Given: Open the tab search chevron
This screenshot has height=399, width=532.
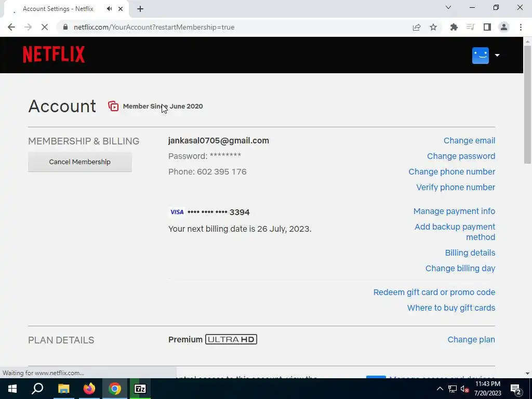Looking at the screenshot, I should tap(448, 7).
